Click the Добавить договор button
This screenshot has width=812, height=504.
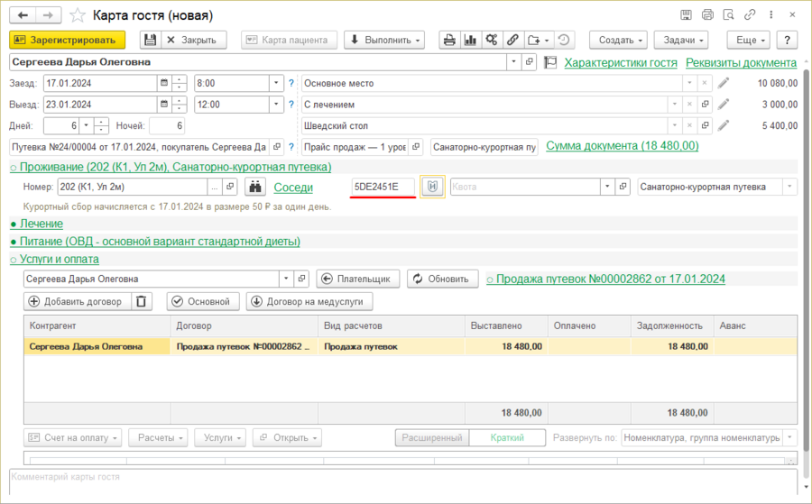coord(78,302)
